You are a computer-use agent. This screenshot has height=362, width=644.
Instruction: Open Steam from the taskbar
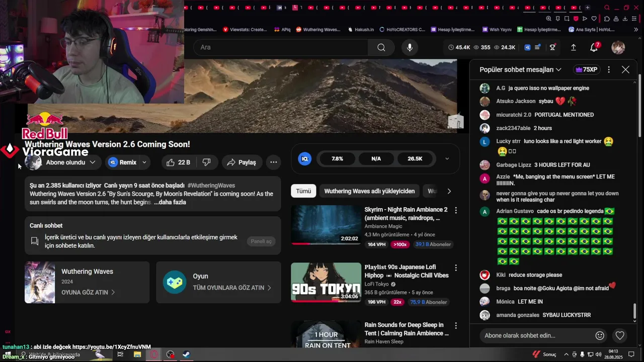coord(186,354)
